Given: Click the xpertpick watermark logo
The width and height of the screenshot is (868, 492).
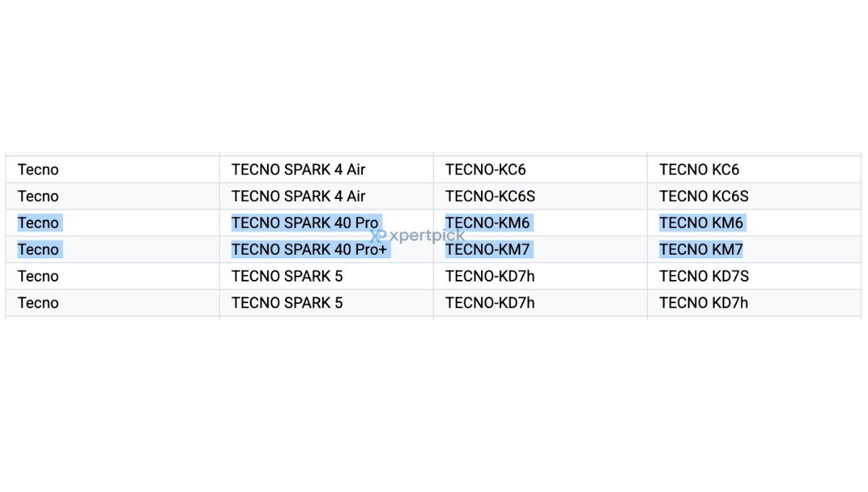Looking at the screenshot, I should pos(417,236).
